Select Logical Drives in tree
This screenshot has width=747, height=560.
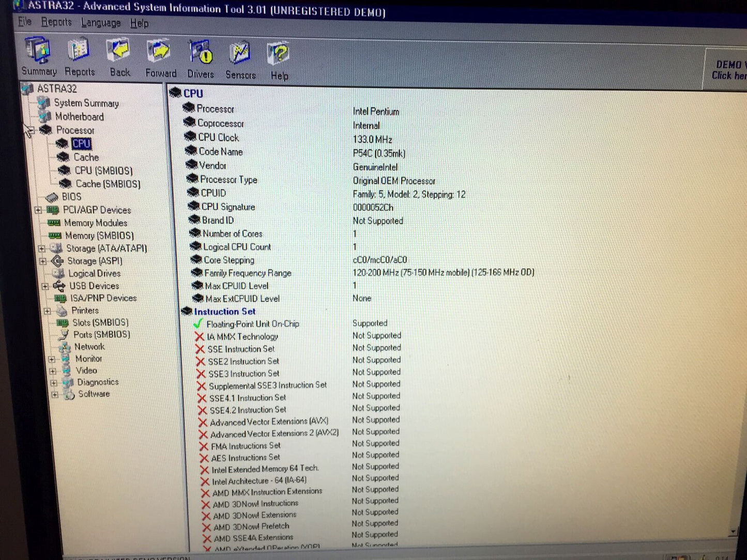[95, 274]
